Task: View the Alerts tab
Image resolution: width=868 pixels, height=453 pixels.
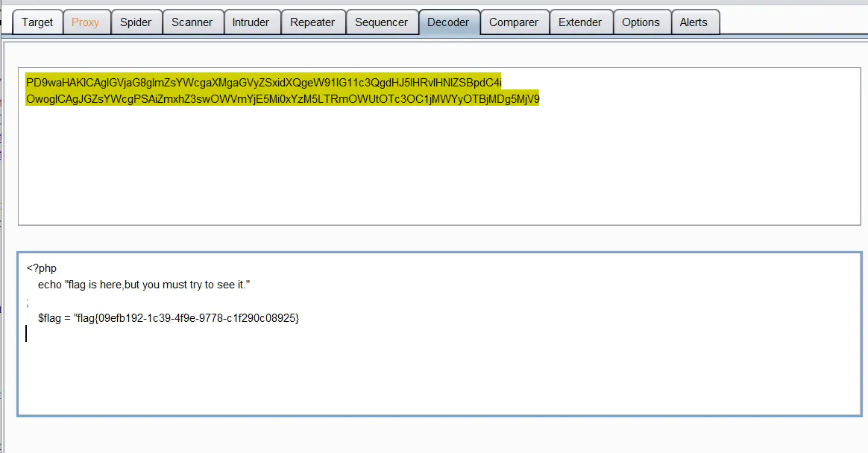Action: (694, 22)
